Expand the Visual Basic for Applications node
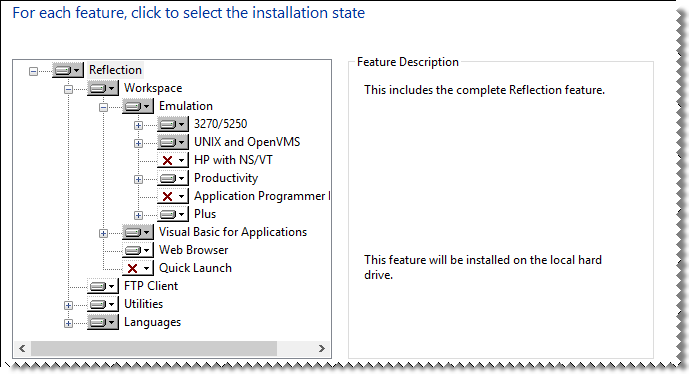Screen dimensions: 689x374 click(x=103, y=233)
